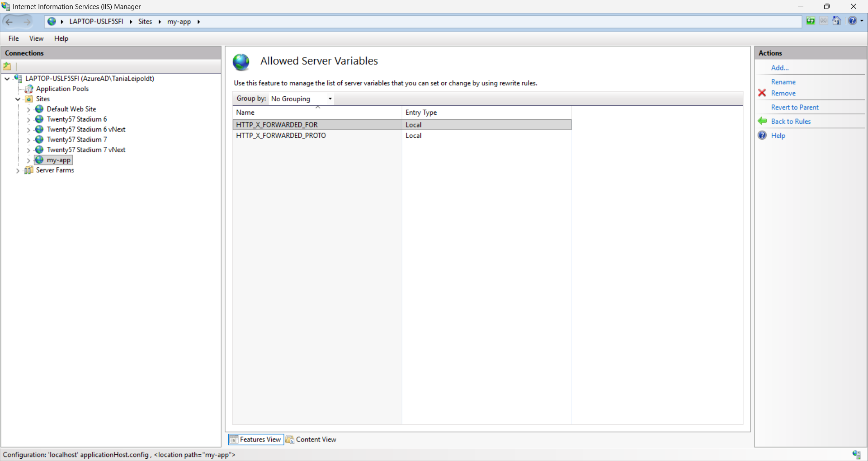Click the Default Web Site globe icon
Viewport: 868px width, 461px height.
[x=39, y=109]
